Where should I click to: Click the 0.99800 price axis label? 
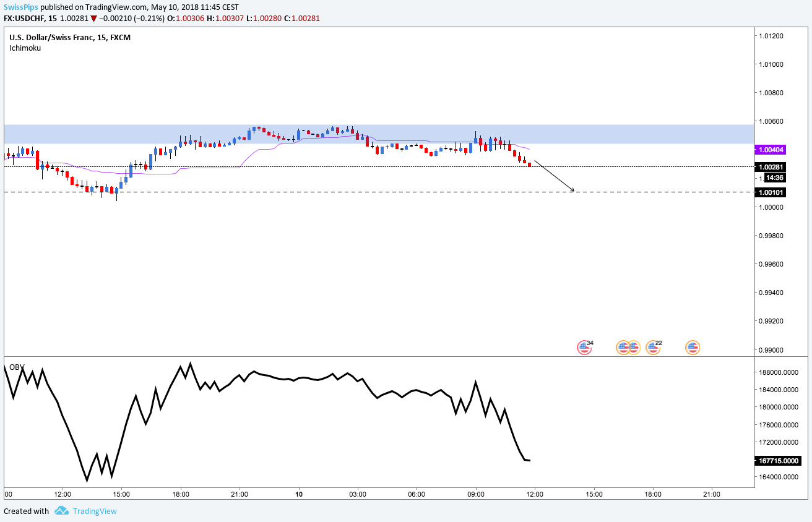771,236
